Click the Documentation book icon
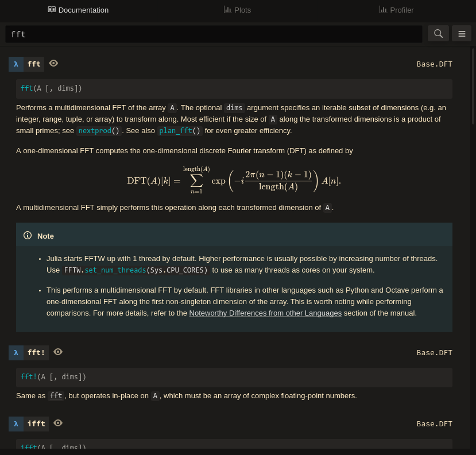Image resolution: width=476 pixels, height=455 pixels. point(52,10)
